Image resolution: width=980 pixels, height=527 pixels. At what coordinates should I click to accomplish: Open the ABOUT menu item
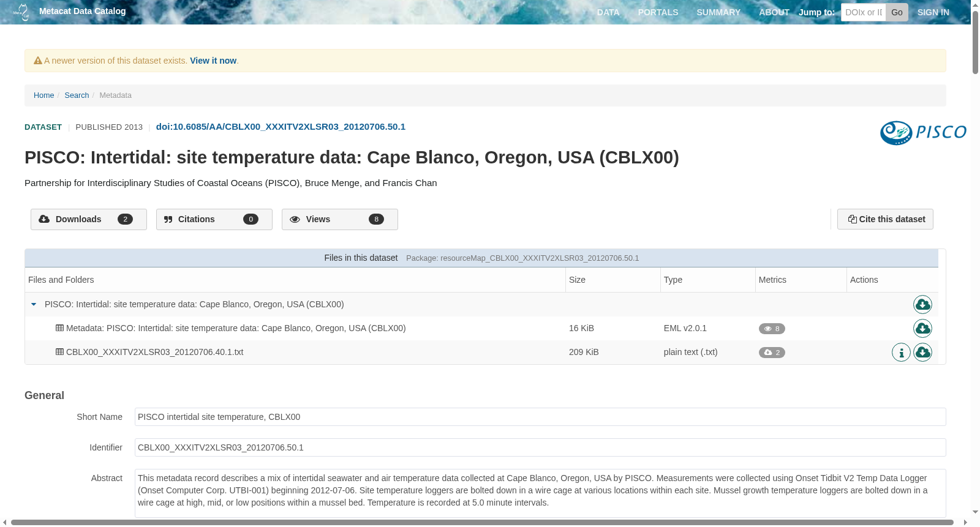pyautogui.click(x=774, y=12)
